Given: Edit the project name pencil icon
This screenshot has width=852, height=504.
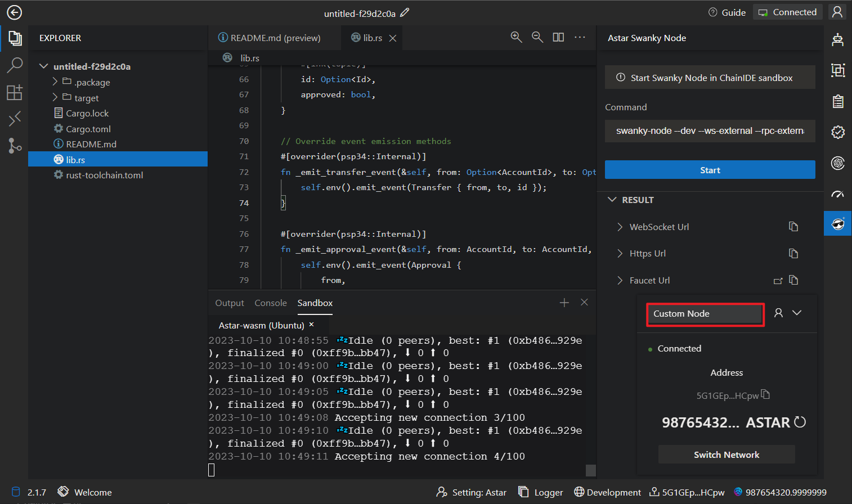Looking at the screenshot, I should (x=405, y=12).
